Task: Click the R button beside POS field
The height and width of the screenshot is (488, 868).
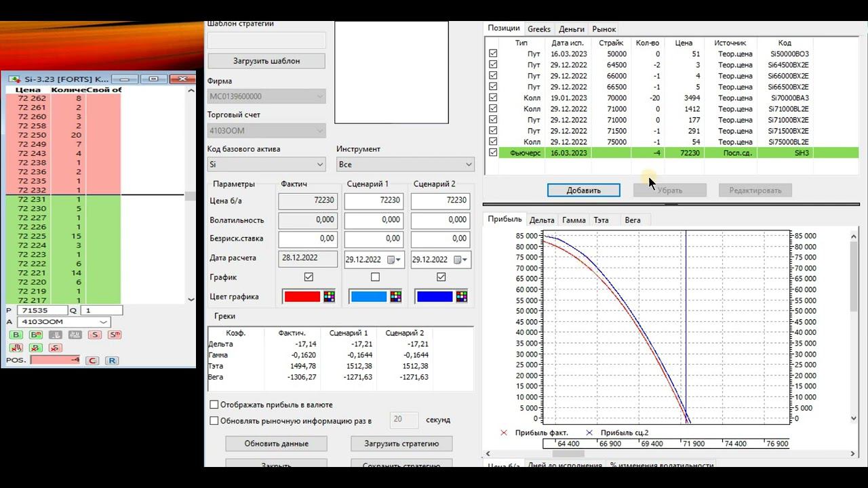Action: (112, 361)
